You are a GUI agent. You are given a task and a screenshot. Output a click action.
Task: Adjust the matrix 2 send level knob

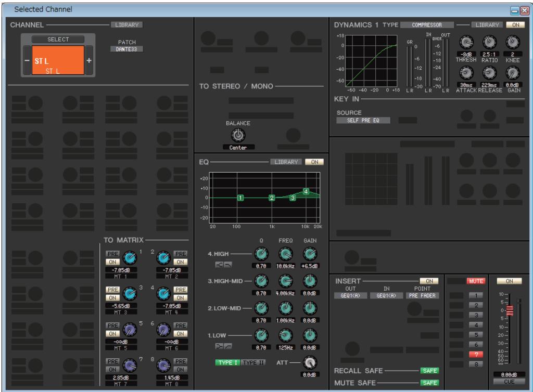163,258
